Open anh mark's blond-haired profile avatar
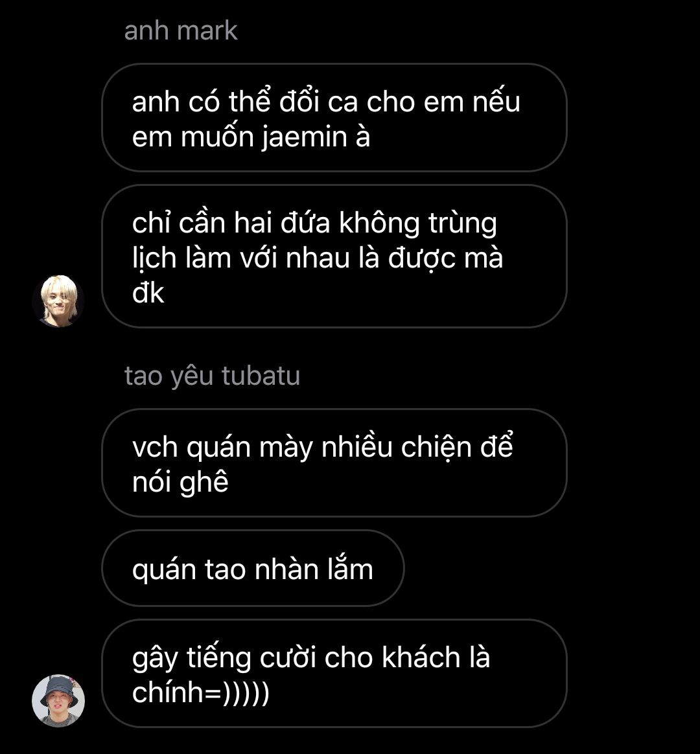Viewport: 700px width, 754px height. click(x=58, y=301)
